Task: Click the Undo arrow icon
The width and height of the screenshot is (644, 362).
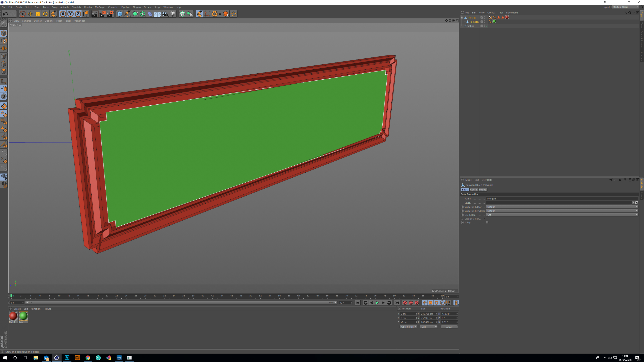Action: [x=6, y=14]
